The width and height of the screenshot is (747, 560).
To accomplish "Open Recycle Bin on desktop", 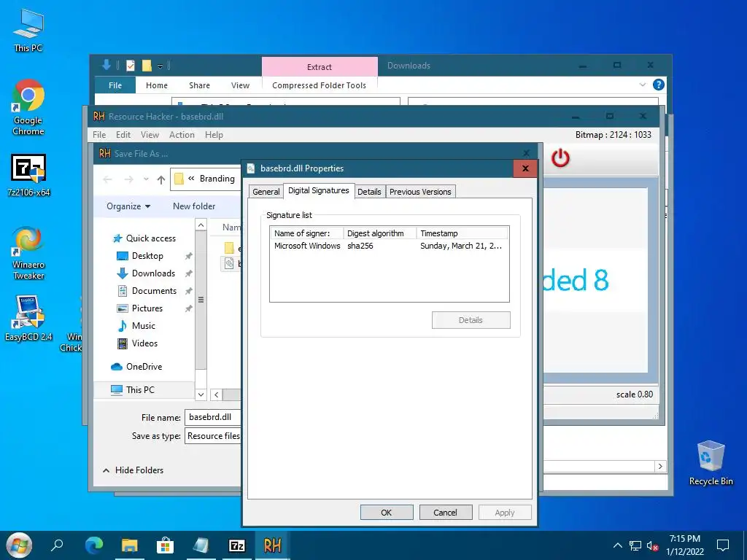I will tap(711, 463).
